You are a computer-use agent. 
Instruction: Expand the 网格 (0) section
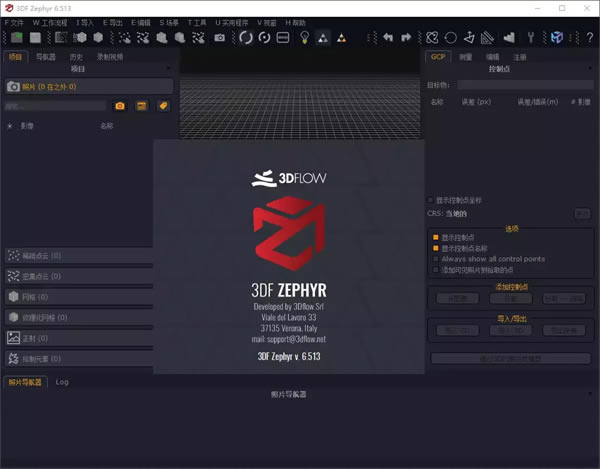[x=79, y=297]
